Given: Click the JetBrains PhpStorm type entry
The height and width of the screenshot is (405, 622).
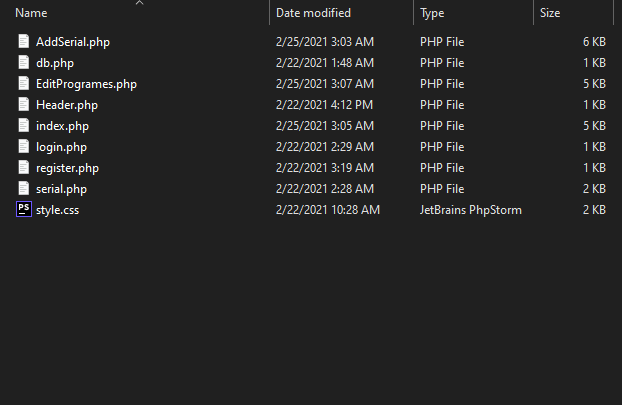Looking at the screenshot, I should coord(471,210).
